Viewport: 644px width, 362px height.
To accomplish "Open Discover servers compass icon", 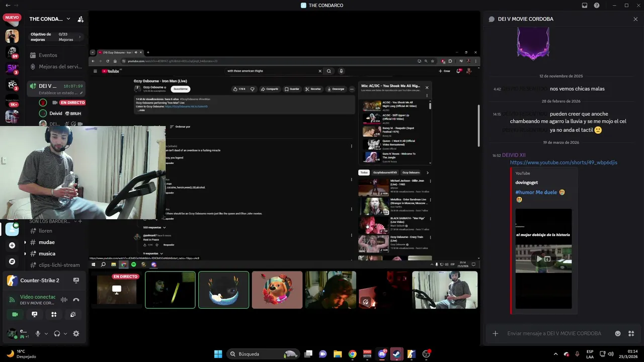I will [12, 261].
